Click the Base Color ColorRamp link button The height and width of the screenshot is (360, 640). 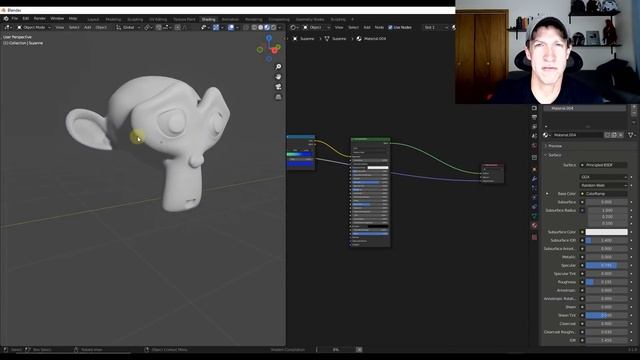coord(604,194)
